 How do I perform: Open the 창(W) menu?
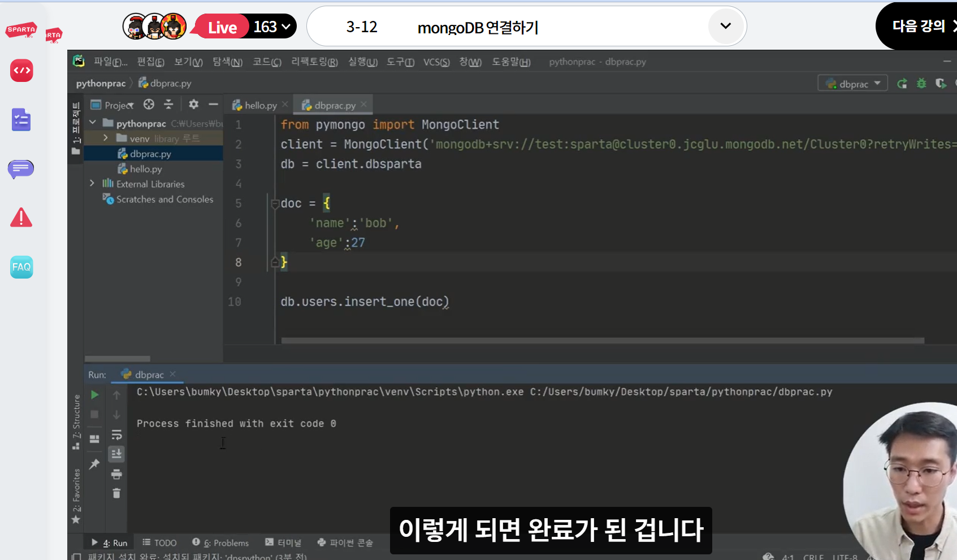coord(470,62)
